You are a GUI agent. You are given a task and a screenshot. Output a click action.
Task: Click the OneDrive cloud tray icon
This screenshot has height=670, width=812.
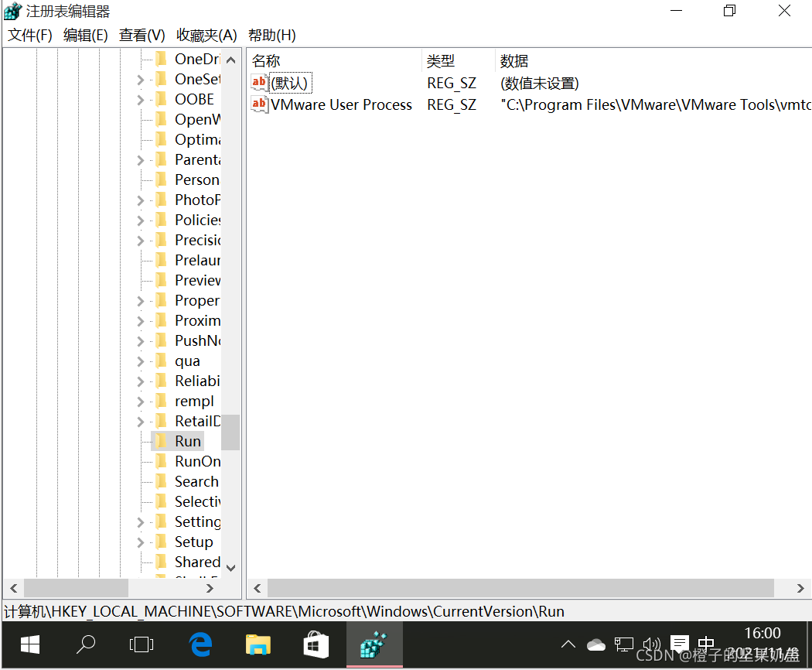pos(596,644)
